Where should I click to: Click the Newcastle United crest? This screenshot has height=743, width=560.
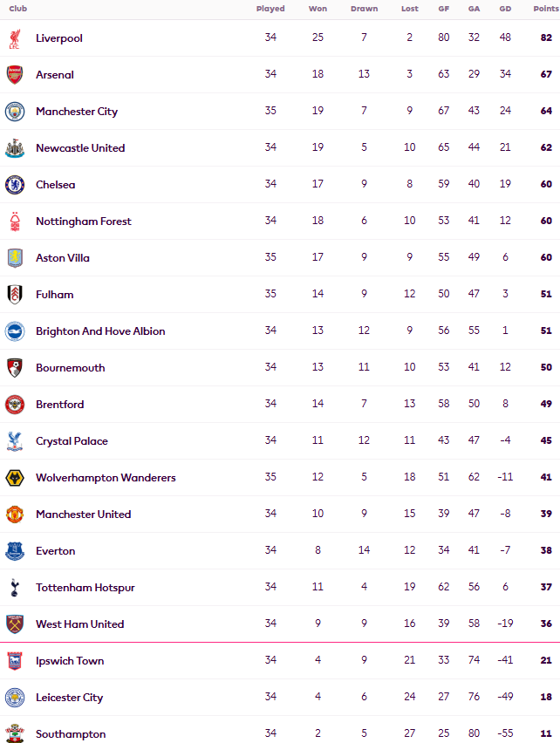pyautogui.click(x=15, y=148)
